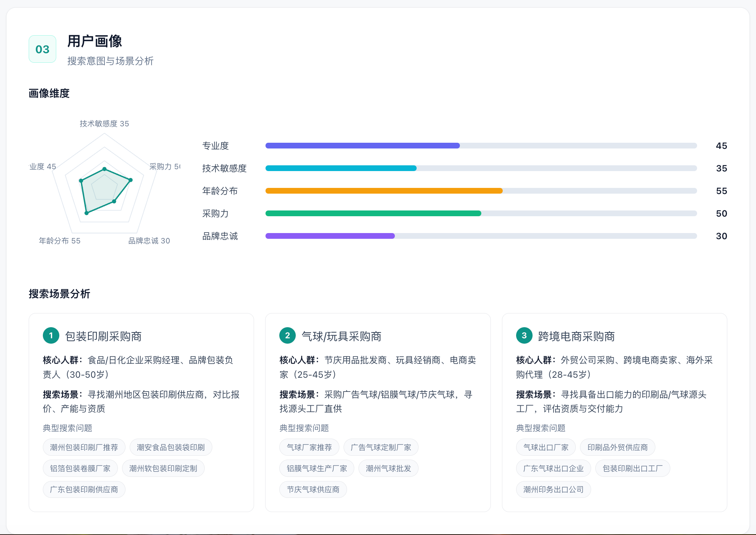Click the number 1 badge for 包装印刷采购商
This screenshot has height=535, width=756.
51,336
